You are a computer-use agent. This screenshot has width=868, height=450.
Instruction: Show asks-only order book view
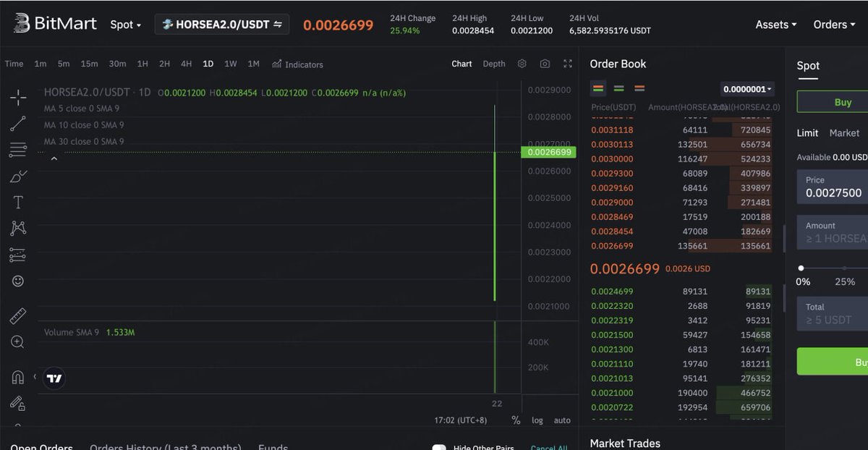(x=639, y=88)
